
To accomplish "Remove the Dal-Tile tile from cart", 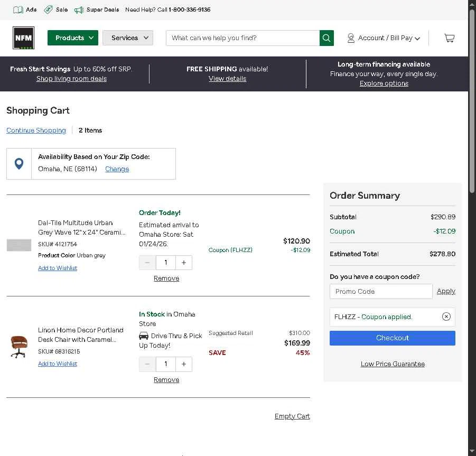I will point(166,278).
